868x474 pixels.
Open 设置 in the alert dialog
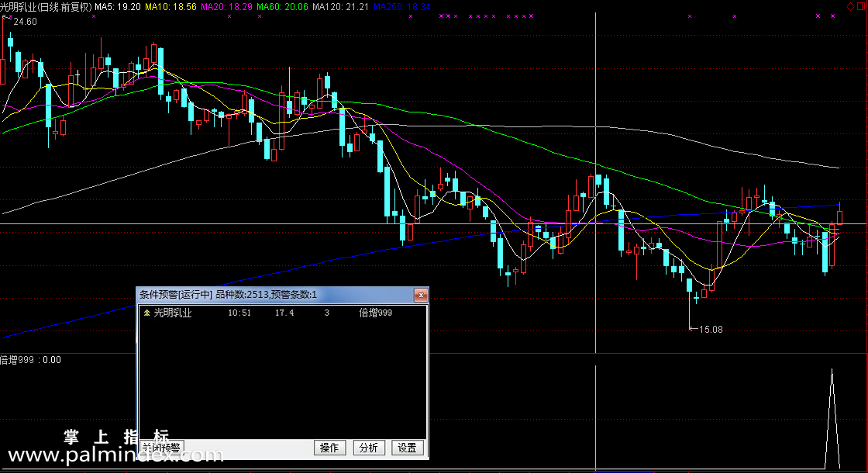pyautogui.click(x=407, y=448)
